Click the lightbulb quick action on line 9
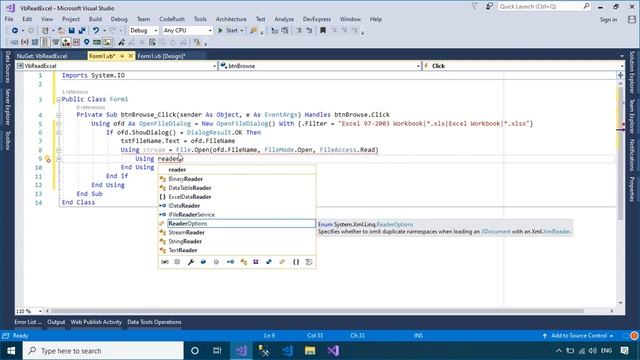 click(48, 159)
